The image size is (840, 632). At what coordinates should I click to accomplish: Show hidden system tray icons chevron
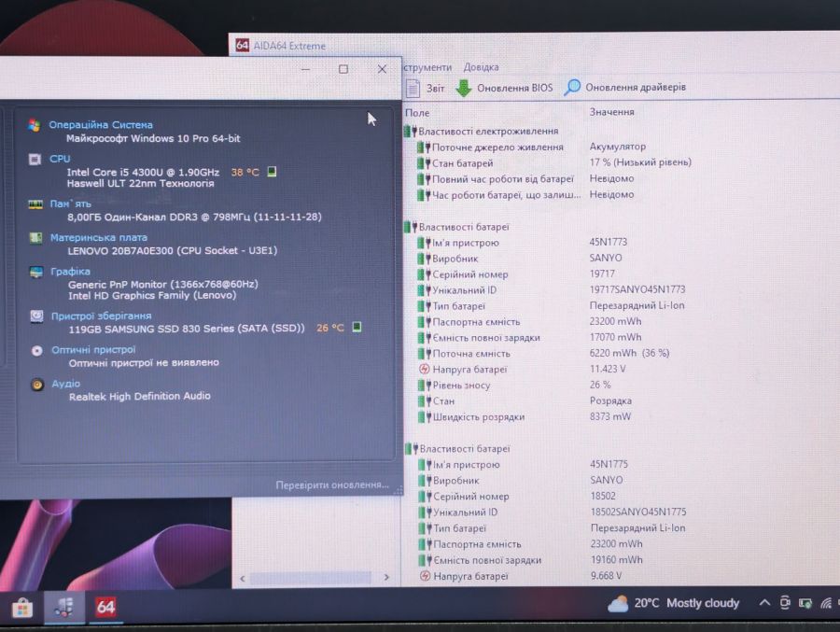tap(764, 603)
